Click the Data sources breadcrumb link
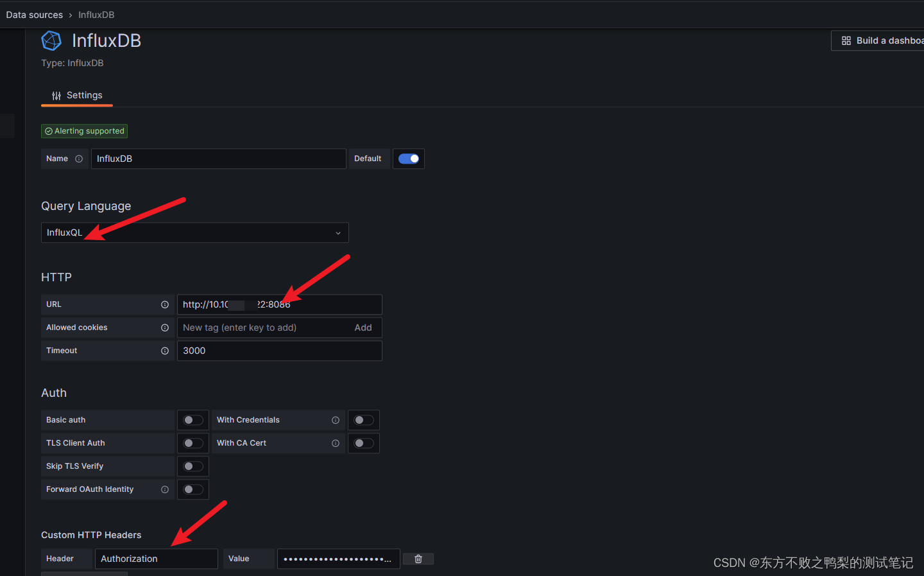Viewport: 924px width, 576px height. click(35, 15)
